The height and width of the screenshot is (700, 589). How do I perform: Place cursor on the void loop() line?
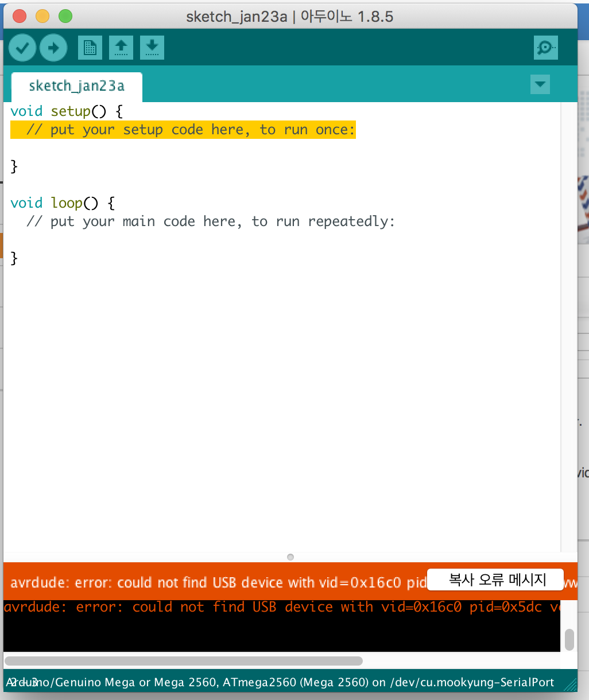pos(63,203)
